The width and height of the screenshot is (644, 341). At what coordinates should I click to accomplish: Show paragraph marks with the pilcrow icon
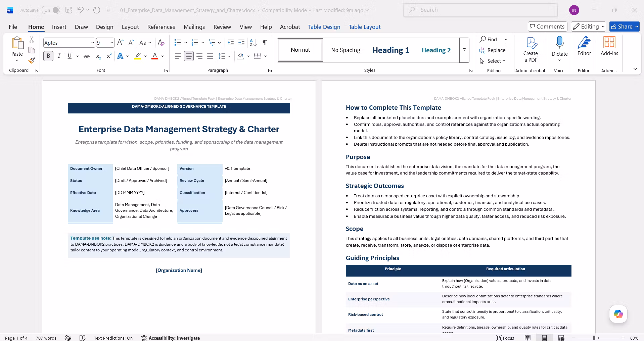pyautogui.click(x=265, y=43)
